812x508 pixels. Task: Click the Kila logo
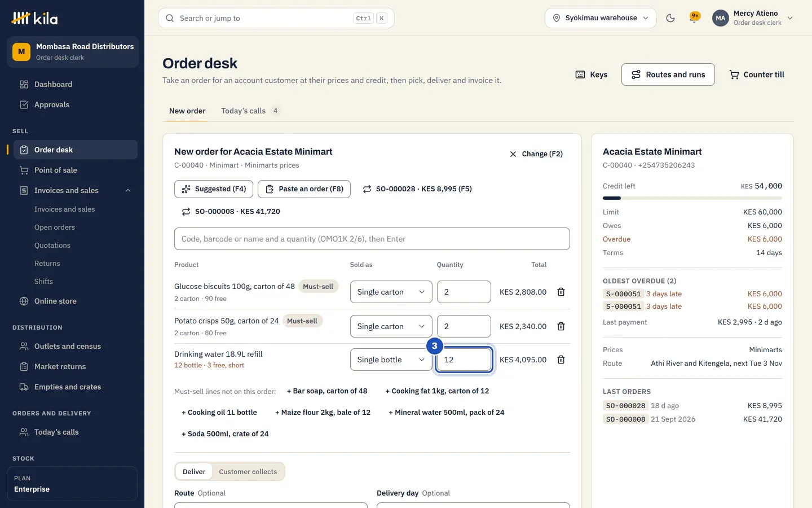point(35,18)
